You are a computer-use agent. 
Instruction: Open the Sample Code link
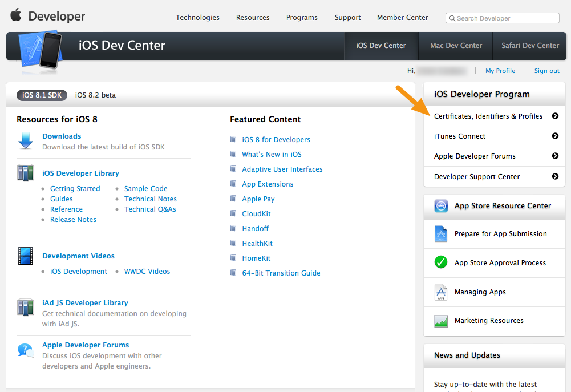click(x=145, y=189)
